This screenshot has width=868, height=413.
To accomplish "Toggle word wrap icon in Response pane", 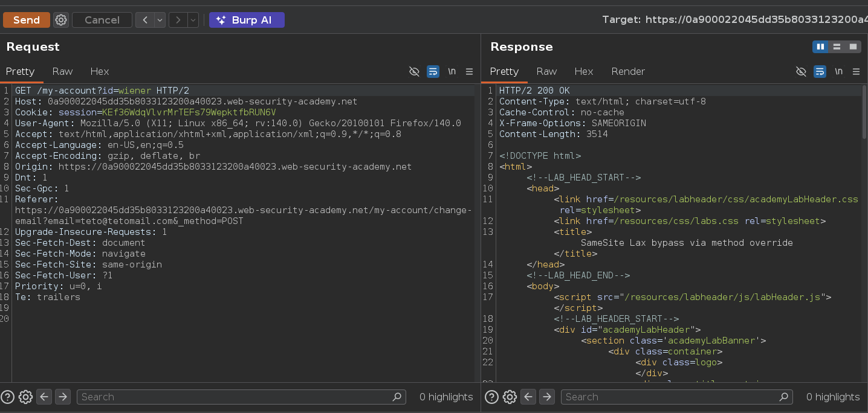I will coord(820,71).
